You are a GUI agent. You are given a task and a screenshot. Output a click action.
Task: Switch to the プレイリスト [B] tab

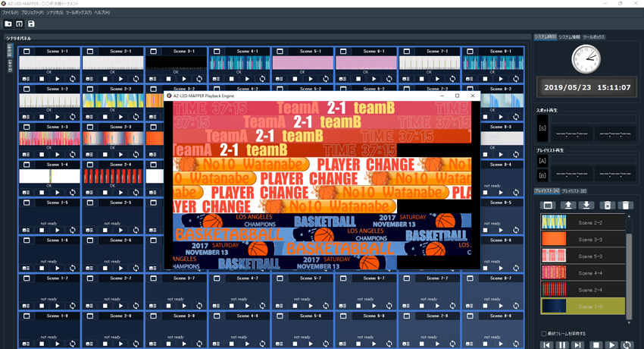pyautogui.click(x=574, y=191)
